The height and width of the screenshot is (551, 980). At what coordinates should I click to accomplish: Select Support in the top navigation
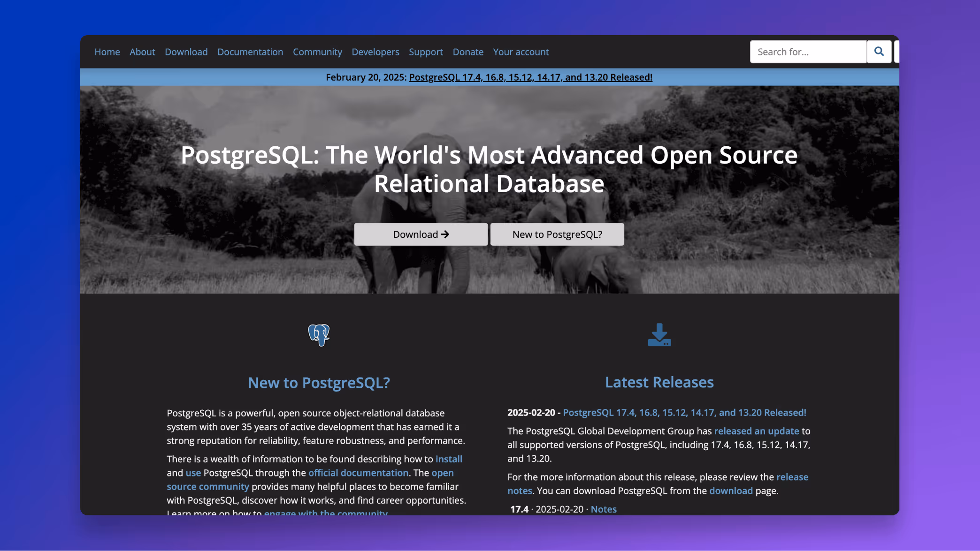pyautogui.click(x=426, y=52)
